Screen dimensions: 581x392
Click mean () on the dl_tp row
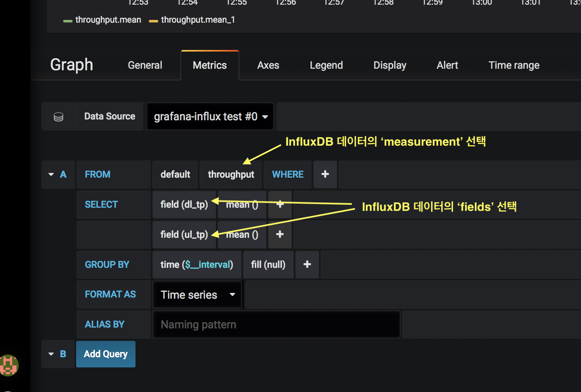click(242, 204)
